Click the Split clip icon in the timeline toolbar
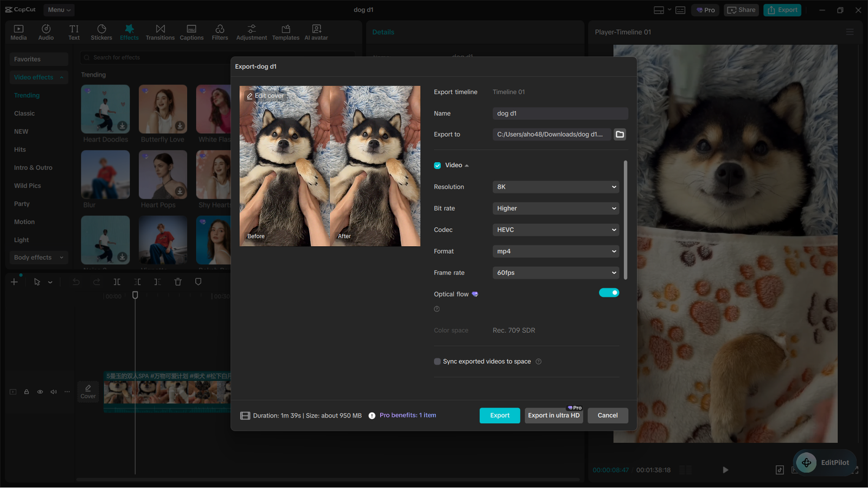Viewport: 868px width, 488px height. pyautogui.click(x=117, y=281)
